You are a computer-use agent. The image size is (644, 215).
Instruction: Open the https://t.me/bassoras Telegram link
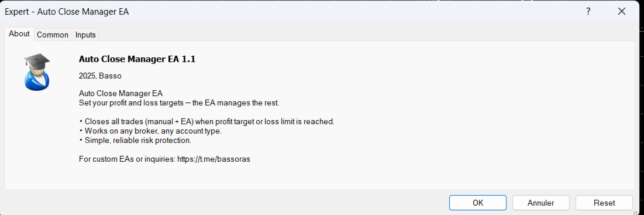tap(213, 159)
